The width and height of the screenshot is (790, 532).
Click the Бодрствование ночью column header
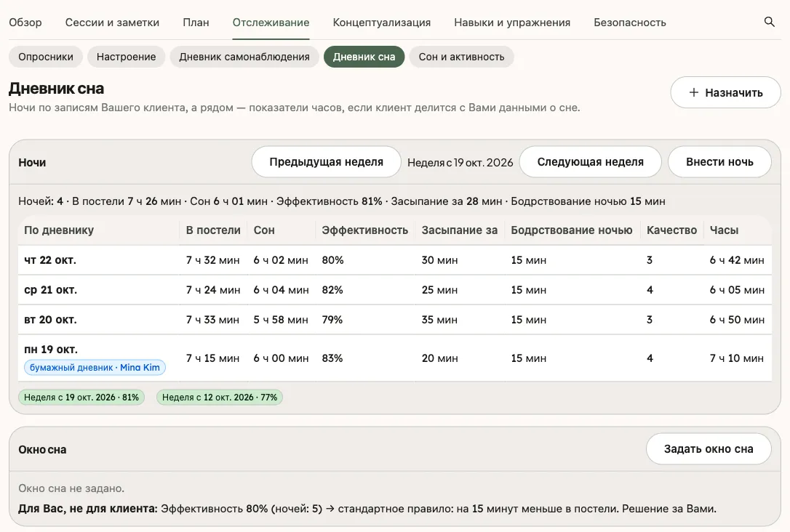(571, 230)
